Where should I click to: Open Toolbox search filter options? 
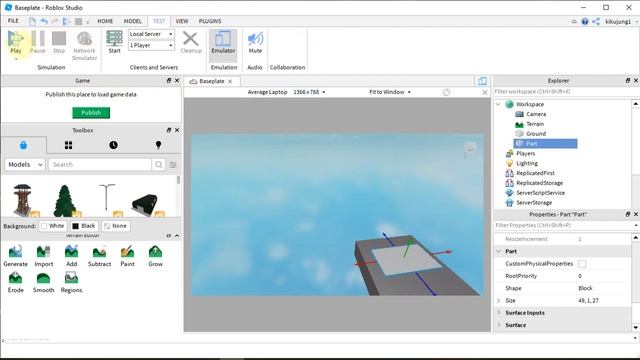(173, 164)
